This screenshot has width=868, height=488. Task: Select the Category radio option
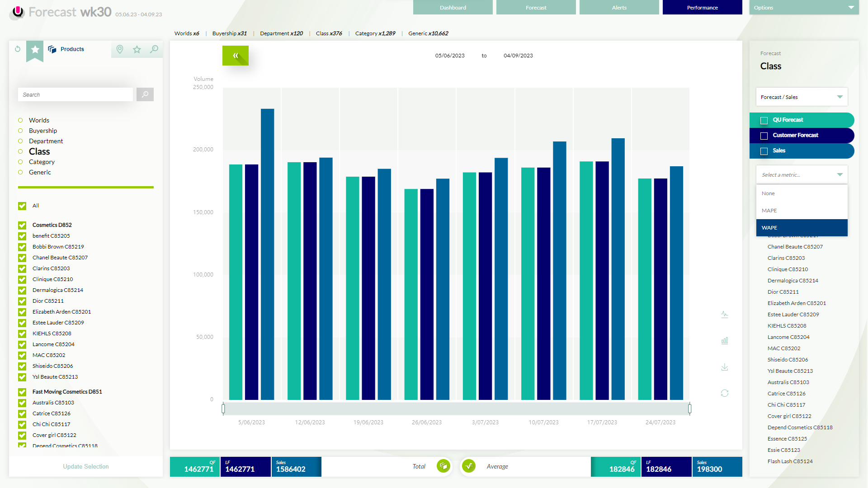pyautogui.click(x=20, y=162)
